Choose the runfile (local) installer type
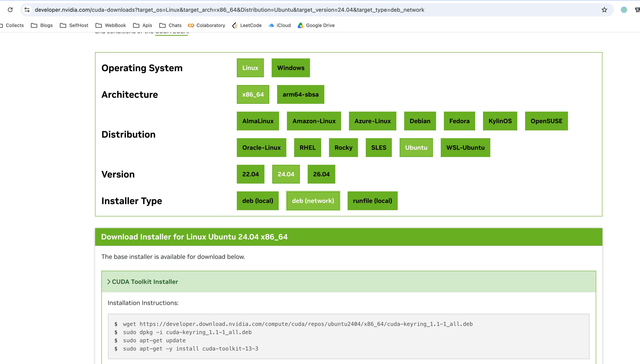Viewport: 640px width, 364px height. [x=372, y=201]
